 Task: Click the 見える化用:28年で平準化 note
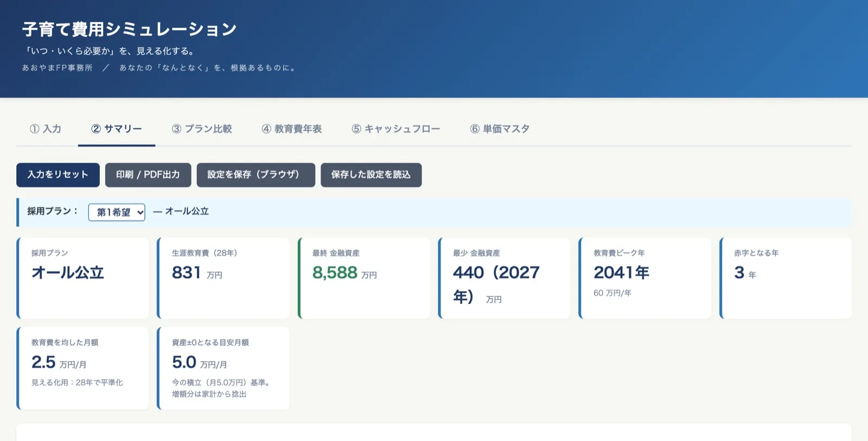77,382
